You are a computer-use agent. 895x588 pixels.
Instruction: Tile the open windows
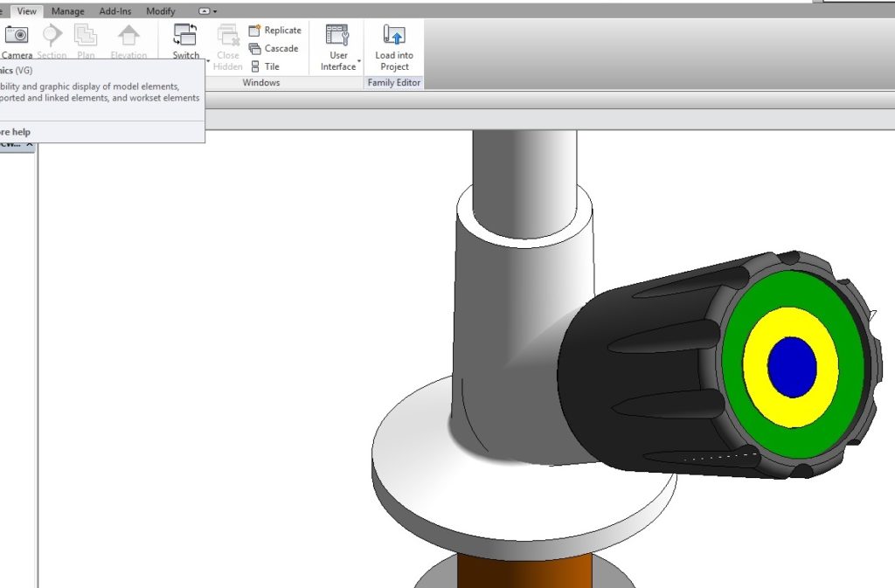tap(265, 66)
